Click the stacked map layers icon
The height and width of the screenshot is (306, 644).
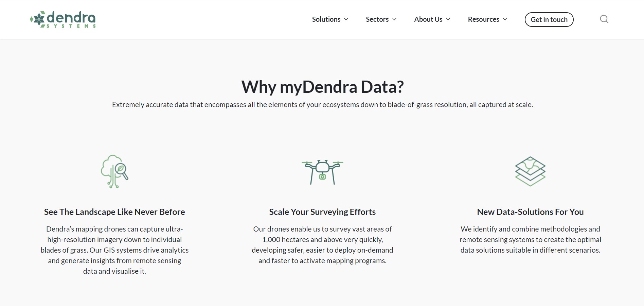tap(530, 171)
